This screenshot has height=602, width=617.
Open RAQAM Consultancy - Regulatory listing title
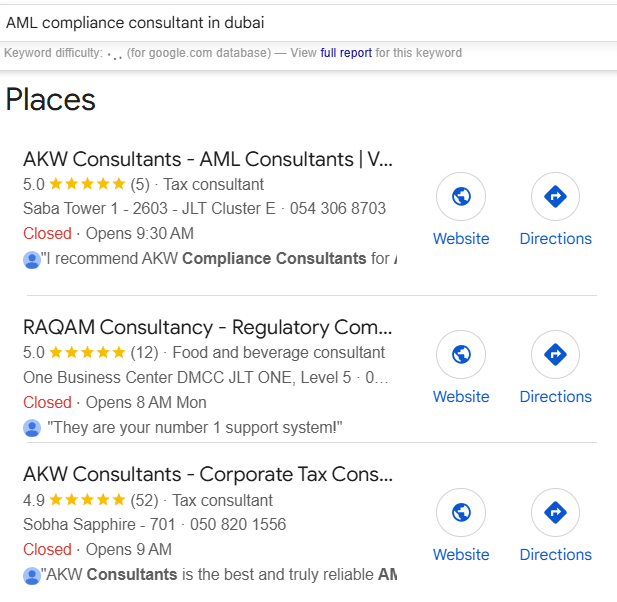coord(207,327)
